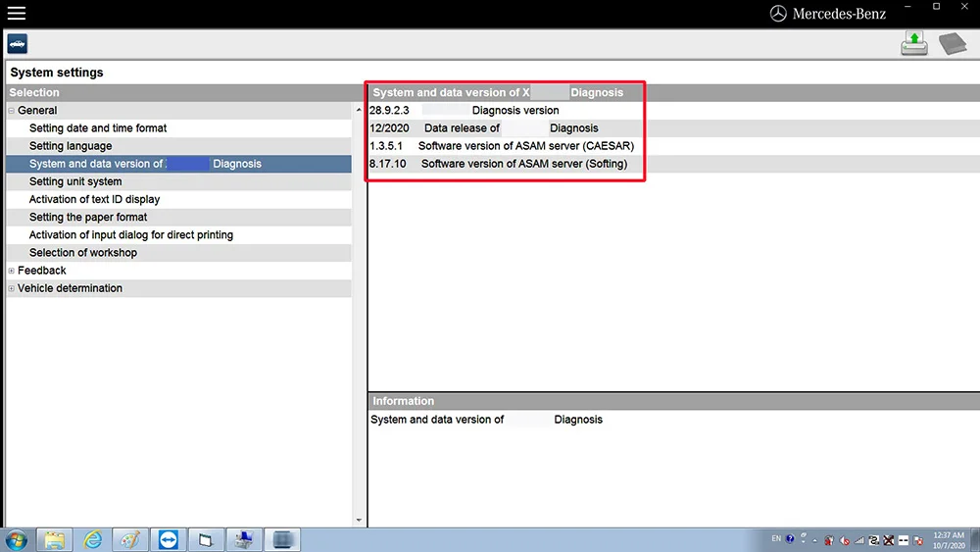Screen dimensions: 980x552
Task: Click the Show desktop strip
Action: pyautogui.click(x=976, y=540)
